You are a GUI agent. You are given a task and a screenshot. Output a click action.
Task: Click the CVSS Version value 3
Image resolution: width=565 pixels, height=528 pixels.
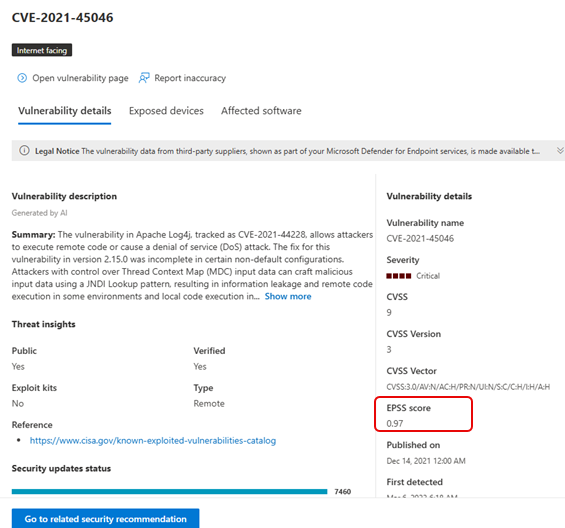click(389, 350)
